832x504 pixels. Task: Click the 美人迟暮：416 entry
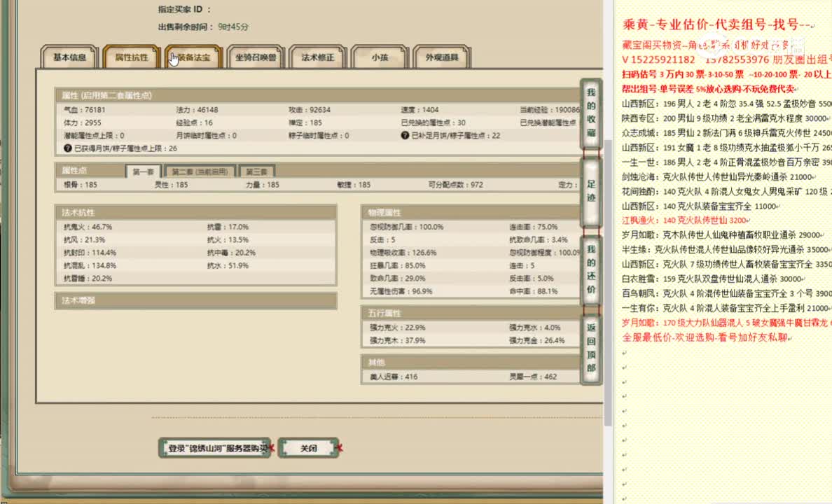click(x=393, y=377)
